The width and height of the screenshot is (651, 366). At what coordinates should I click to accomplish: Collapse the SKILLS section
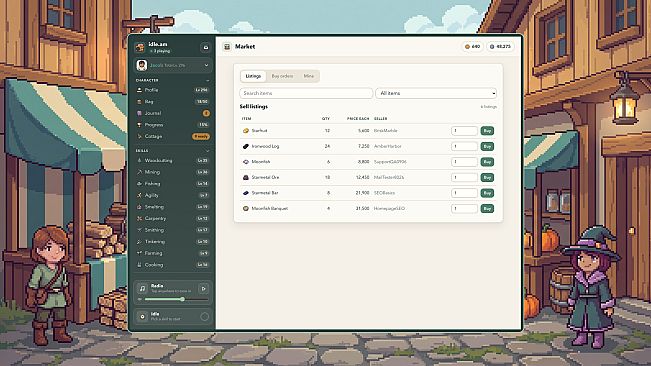coord(207,151)
